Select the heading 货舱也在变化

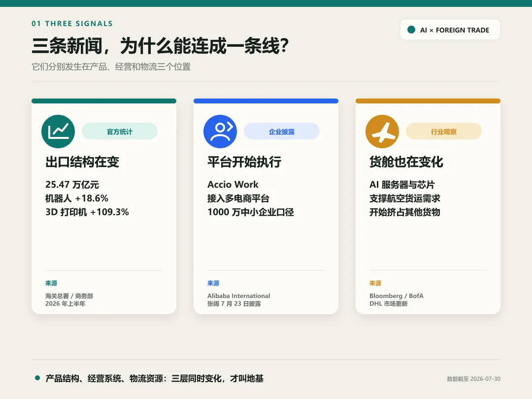pyautogui.click(x=406, y=162)
